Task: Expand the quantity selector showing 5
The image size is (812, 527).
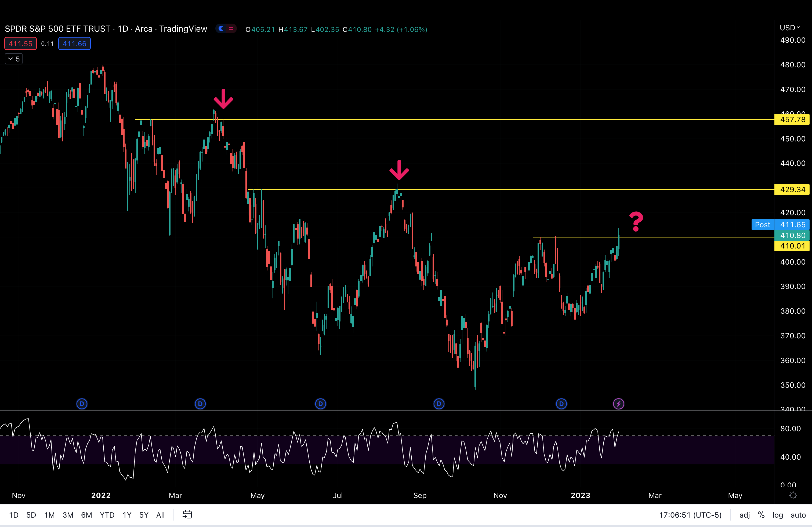Action: pos(13,59)
